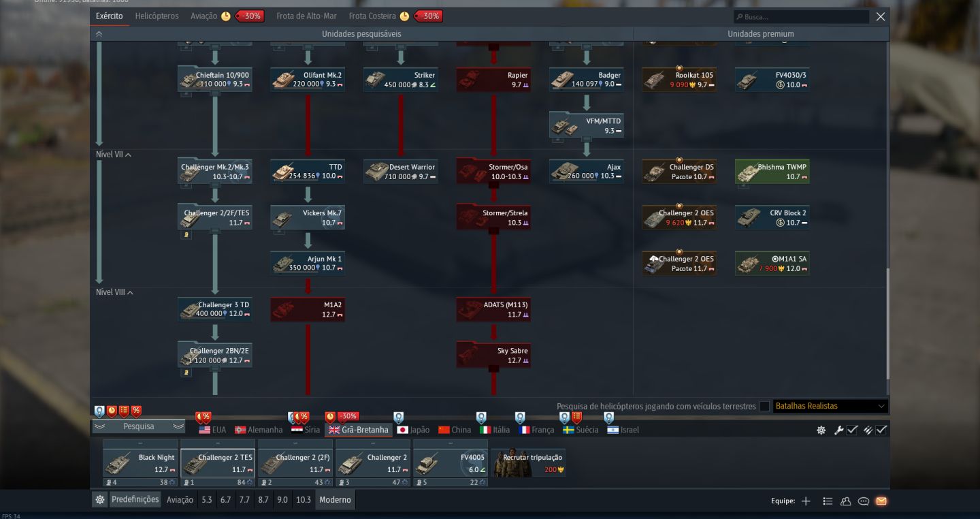Image resolution: width=980 pixels, height=519 pixels.
Task: Click the wrench auto-repair icon
Action: [x=838, y=430]
